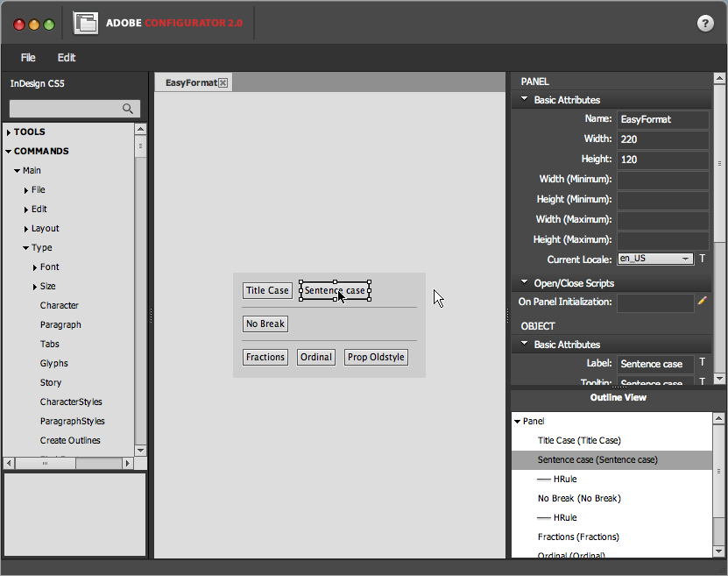The image size is (728, 576).
Task: Expand the TOOLS section
Action: click(9, 132)
